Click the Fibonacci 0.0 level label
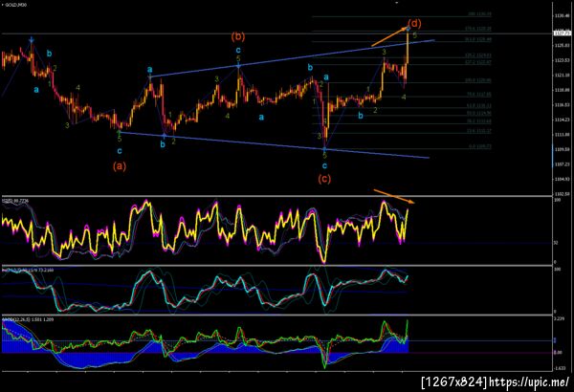The width and height of the screenshot is (574, 392). [480, 147]
